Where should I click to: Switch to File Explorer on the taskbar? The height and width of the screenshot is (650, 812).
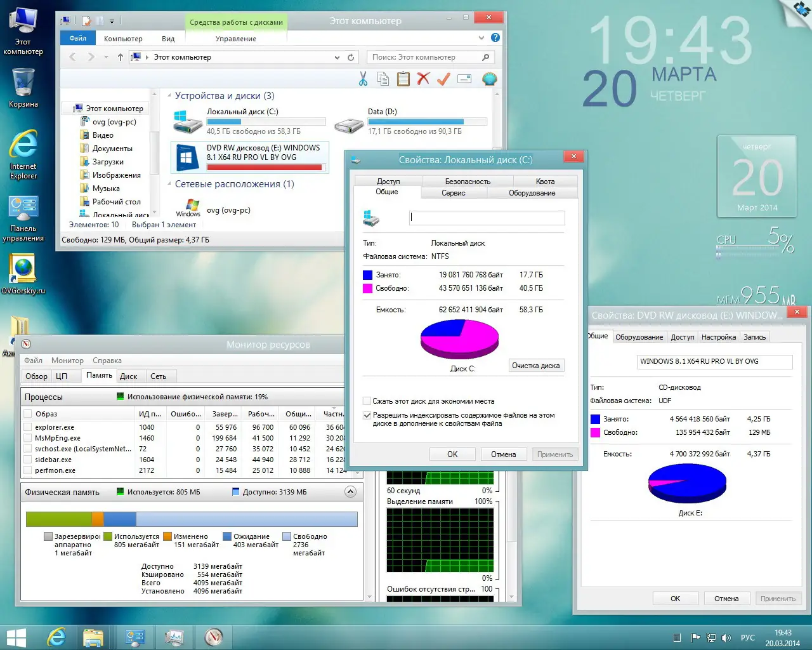pyautogui.click(x=93, y=637)
